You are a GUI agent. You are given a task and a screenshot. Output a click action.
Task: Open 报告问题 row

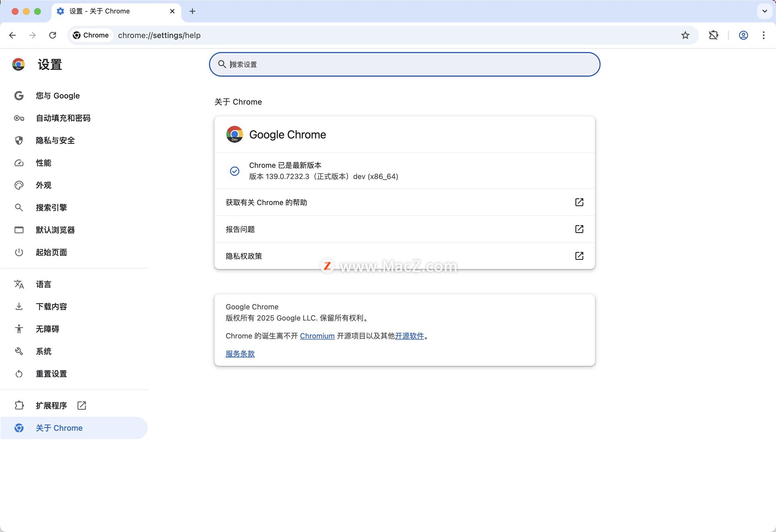coord(405,229)
